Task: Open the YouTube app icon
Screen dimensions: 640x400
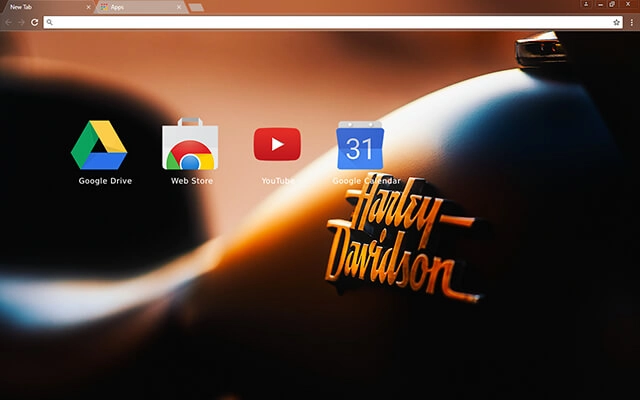Action: 277,144
